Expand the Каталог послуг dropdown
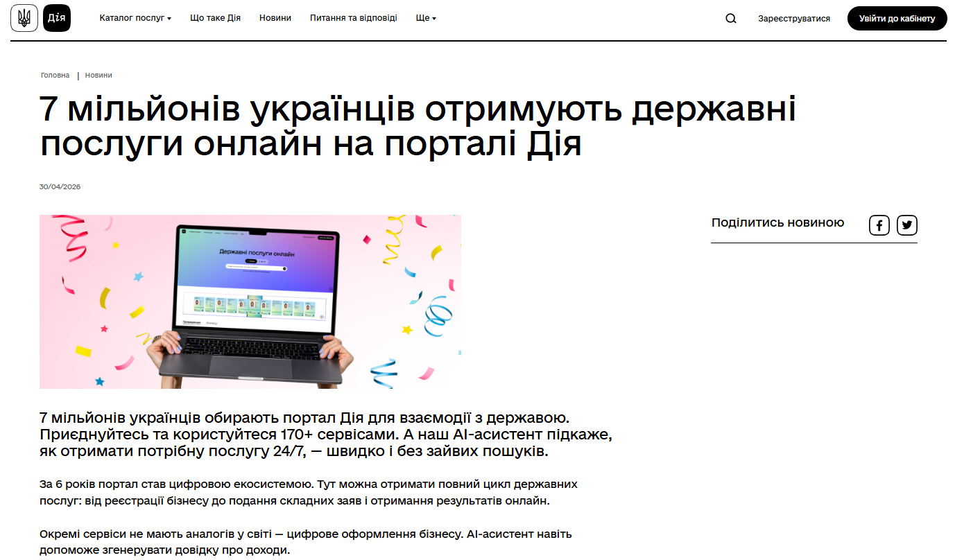The height and width of the screenshot is (560, 955). 135,18
